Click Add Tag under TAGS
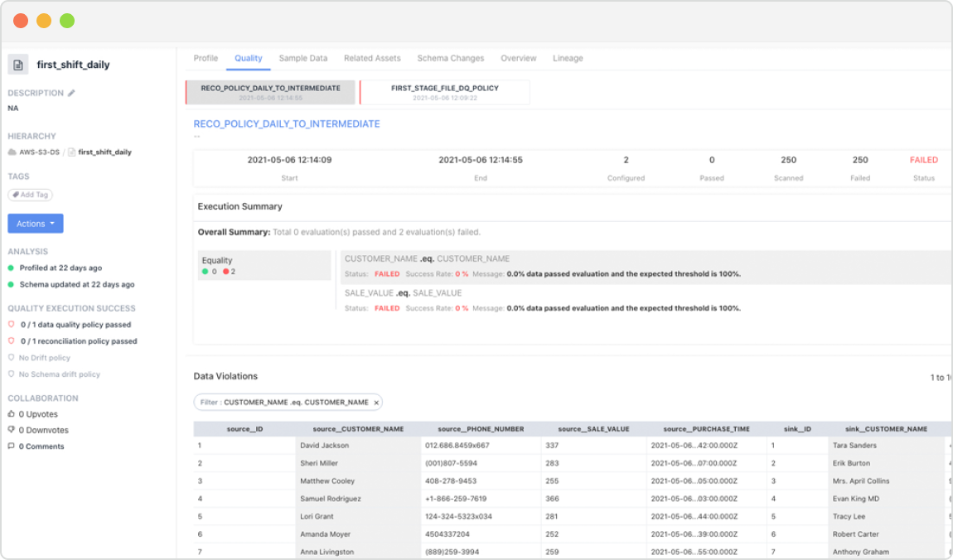Viewport: 953px width, 560px height. pos(30,195)
